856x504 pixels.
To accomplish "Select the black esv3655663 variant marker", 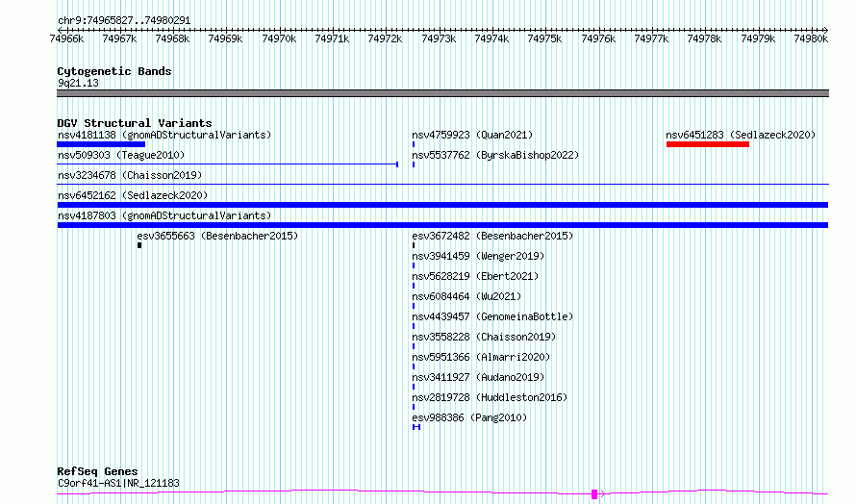I will (x=139, y=245).
